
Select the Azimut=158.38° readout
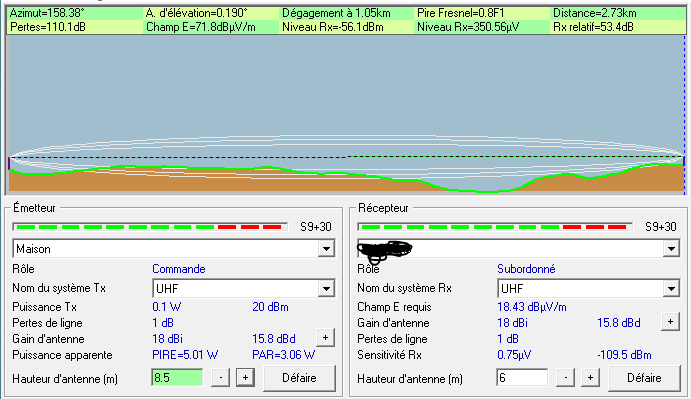pos(47,13)
